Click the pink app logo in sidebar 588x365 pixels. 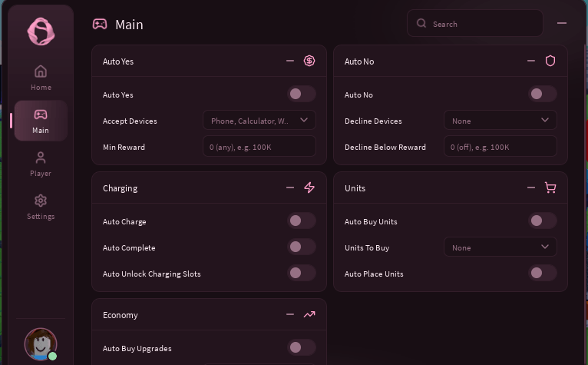click(x=41, y=32)
